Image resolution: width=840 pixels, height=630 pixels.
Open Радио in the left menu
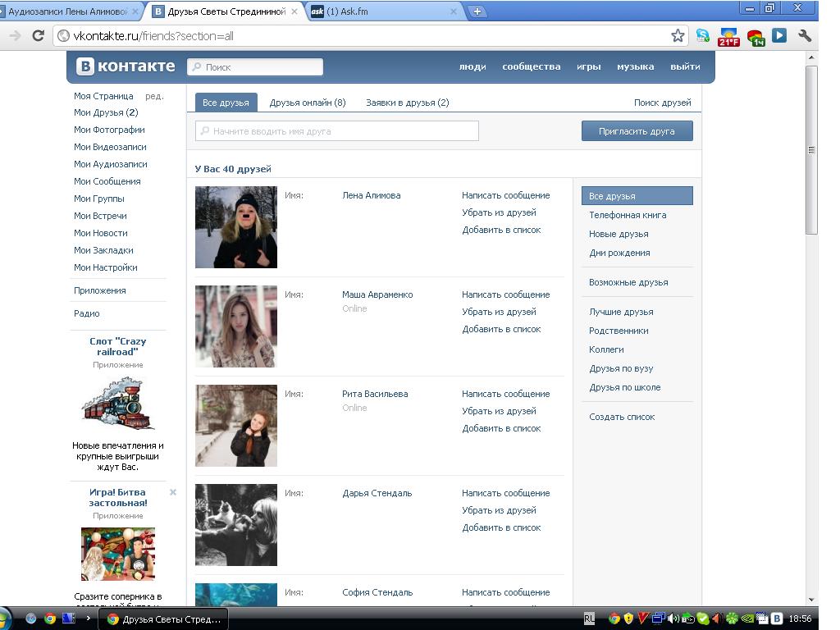tap(87, 313)
